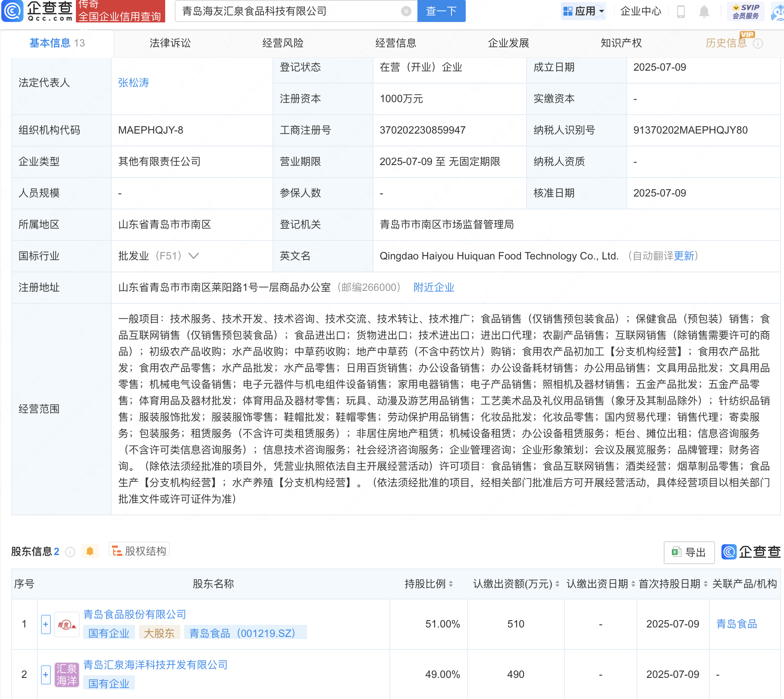Click the Qichacha logo in header
784x699 pixels.
[37, 11]
